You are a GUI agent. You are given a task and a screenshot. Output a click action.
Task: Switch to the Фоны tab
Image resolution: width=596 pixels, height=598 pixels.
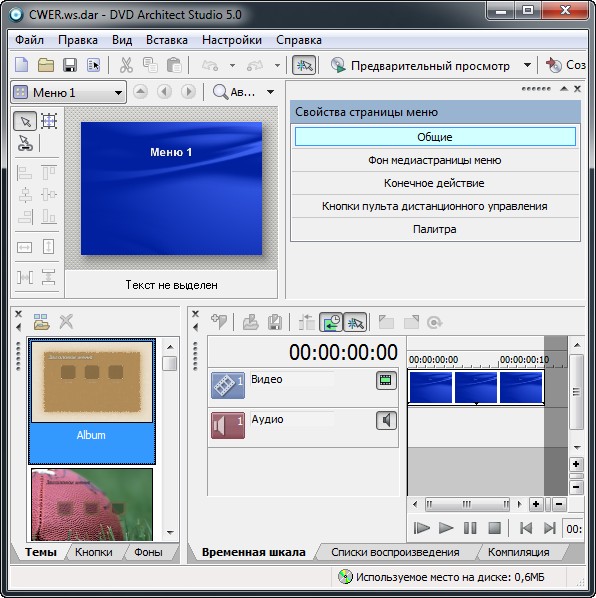coord(148,552)
